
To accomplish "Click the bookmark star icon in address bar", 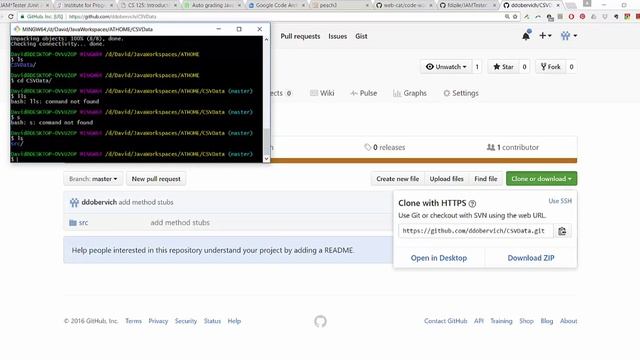I will point(515,17).
